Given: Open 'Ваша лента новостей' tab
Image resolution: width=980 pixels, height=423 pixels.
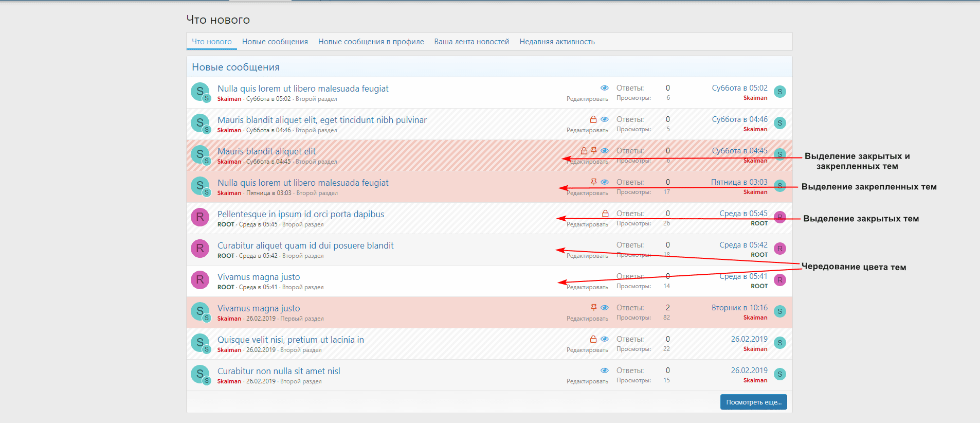Looking at the screenshot, I should click(x=471, y=42).
